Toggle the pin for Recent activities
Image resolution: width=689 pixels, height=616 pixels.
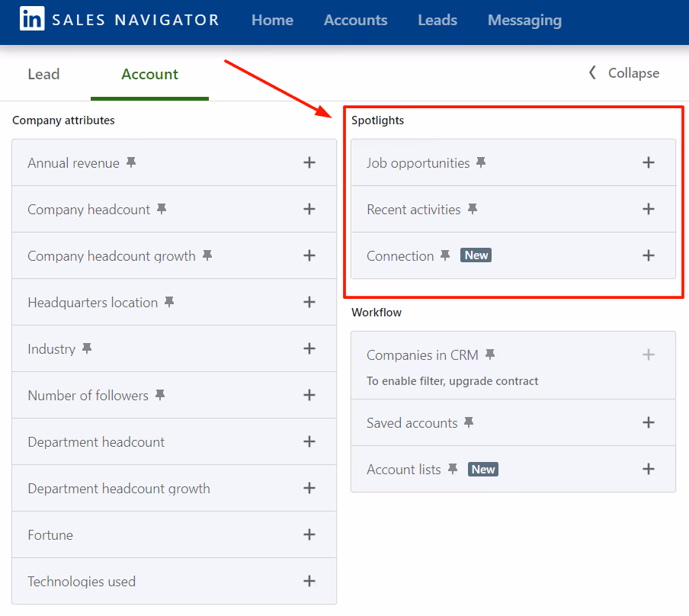(473, 208)
